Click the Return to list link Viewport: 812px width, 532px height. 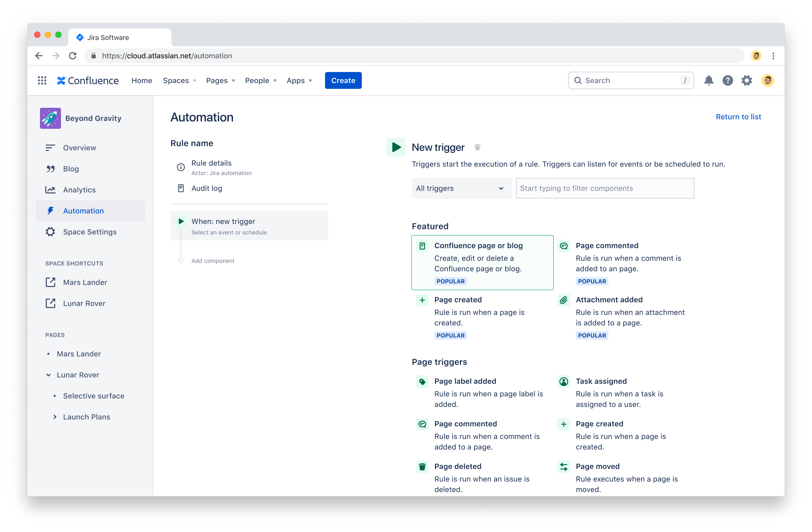tap(739, 116)
